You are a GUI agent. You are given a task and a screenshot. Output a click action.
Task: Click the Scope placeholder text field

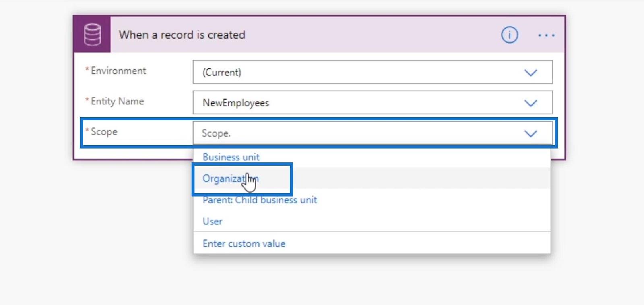tap(372, 133)
